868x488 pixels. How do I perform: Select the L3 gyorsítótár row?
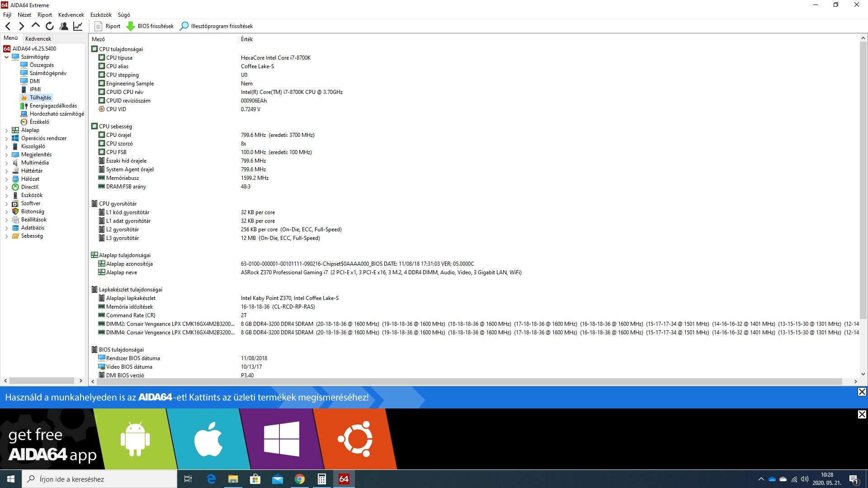click(x=475, y=238)
